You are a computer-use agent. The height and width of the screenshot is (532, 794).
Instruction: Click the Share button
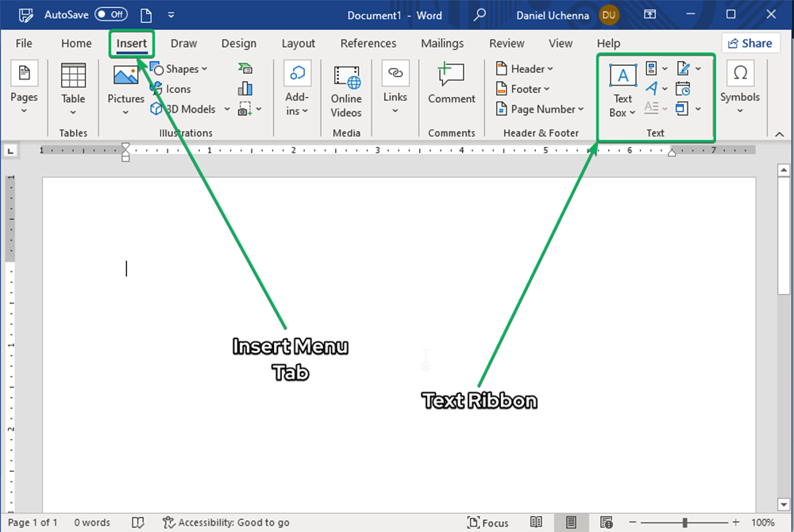750,44
